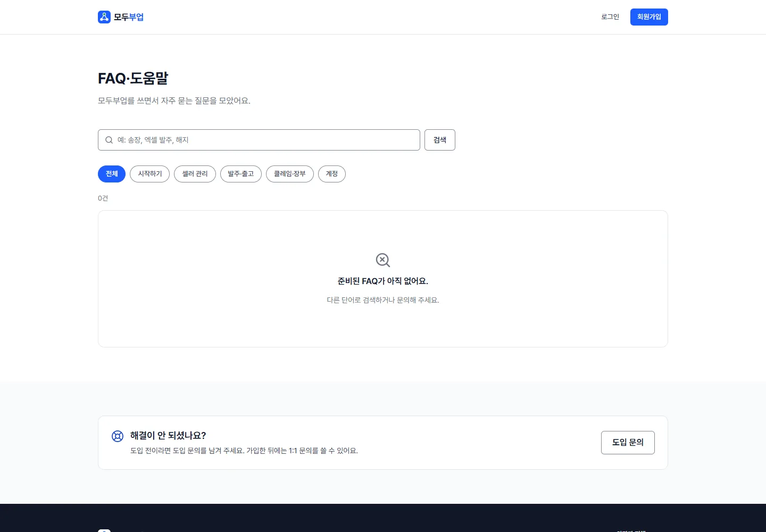This screenshot has height=532, width=766.
Task: Click the 0건 result count text
Action: 103,198
